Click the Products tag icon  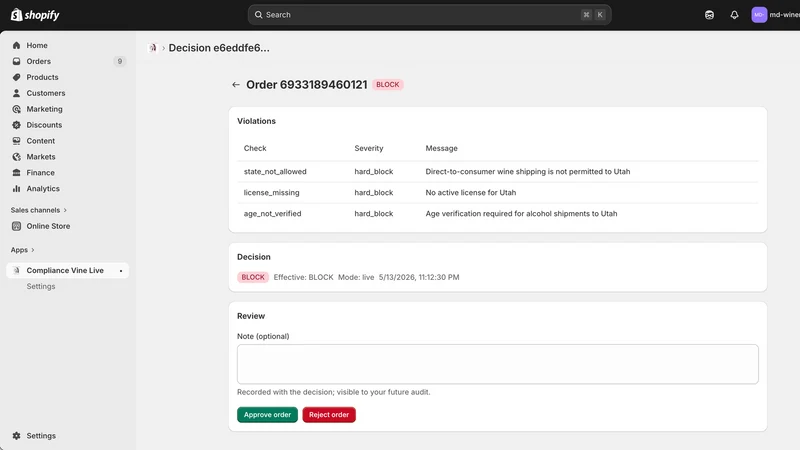(16, 77)
